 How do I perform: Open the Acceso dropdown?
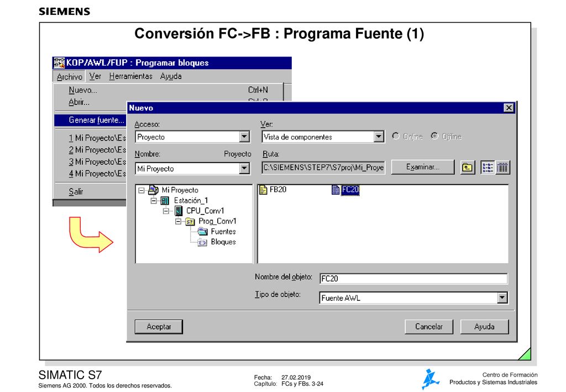click(x=244, y=137)
